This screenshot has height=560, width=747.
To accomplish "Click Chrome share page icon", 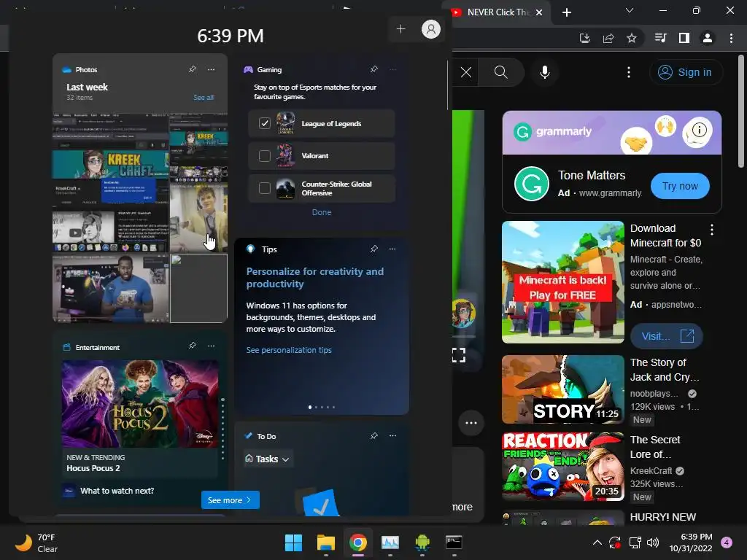I will 608,38.
